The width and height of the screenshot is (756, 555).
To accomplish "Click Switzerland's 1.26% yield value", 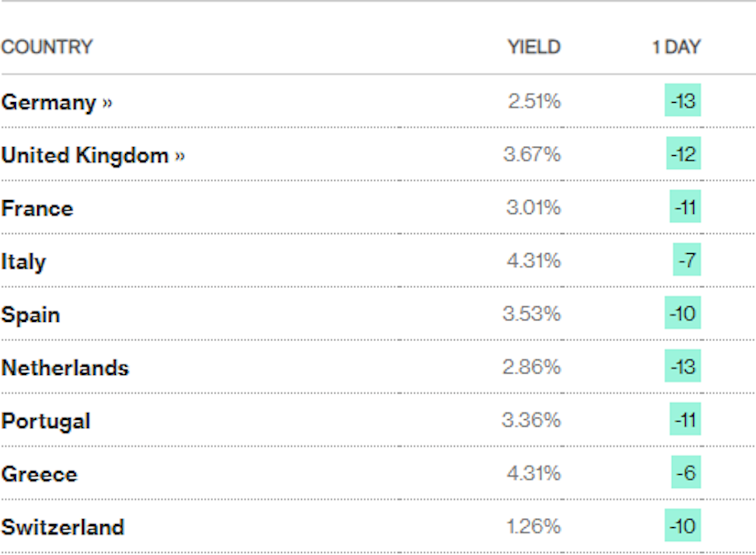I will point(533,526).
